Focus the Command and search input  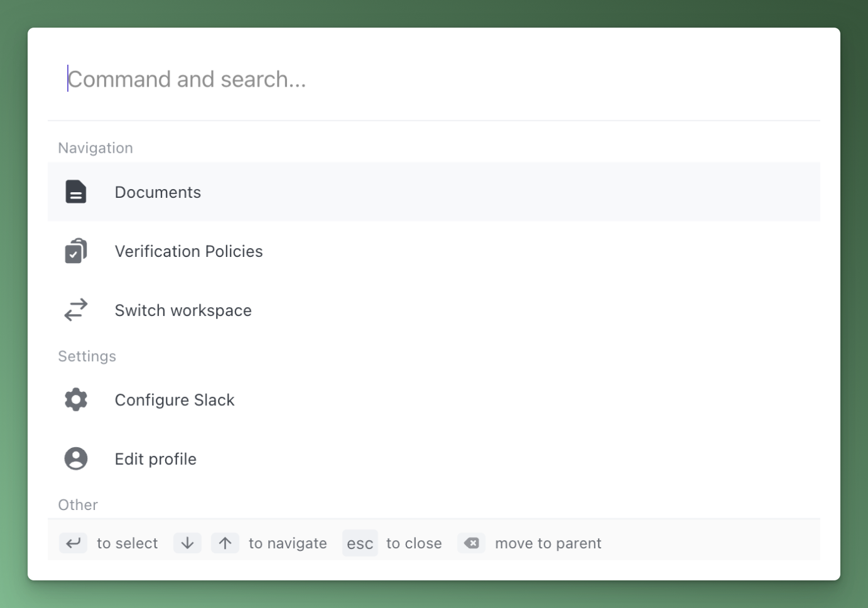click(x=433, y=79)
